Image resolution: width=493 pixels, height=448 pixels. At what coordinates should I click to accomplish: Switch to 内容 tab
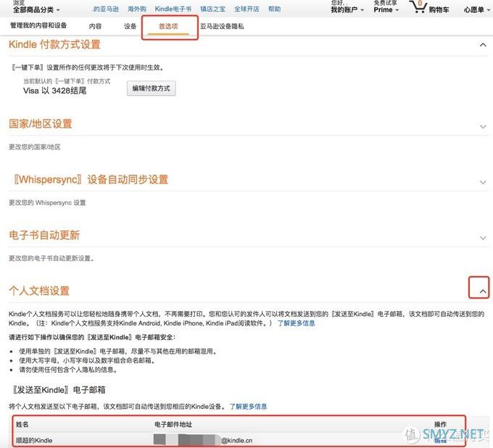tap(95, 26)
